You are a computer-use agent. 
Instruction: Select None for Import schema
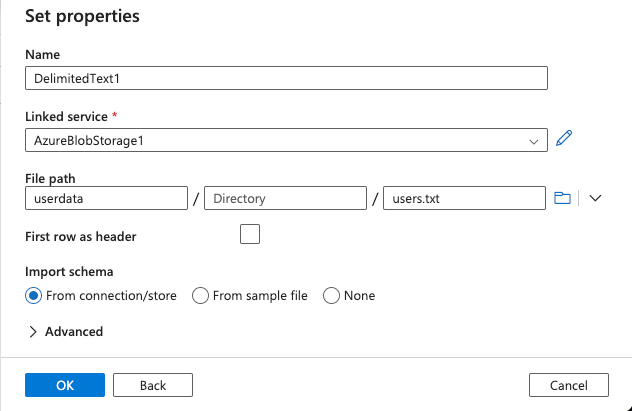(x=332, y=295)
